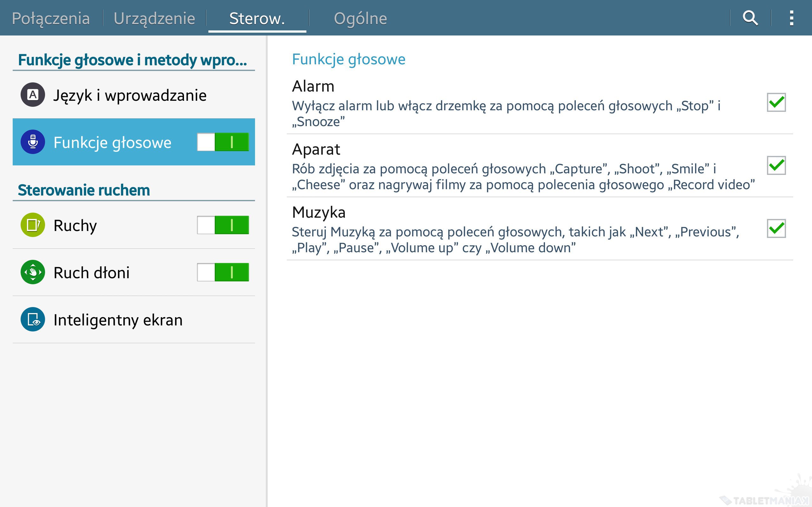Viewport: 812px width, 507px height.
Task: Go to the Ogólne tab
Action: coord(360,18)
